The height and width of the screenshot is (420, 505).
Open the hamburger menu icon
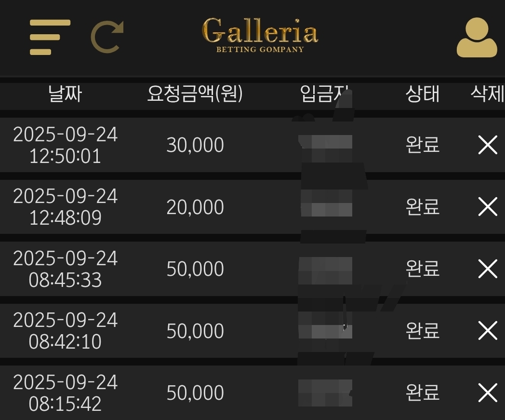coord(50,37)
